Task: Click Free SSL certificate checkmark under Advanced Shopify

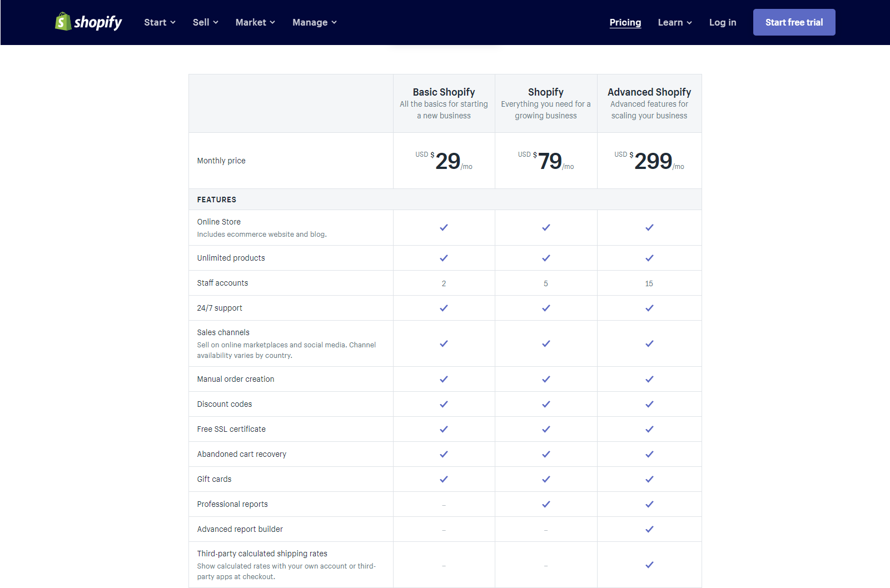Action: [649, 429]
